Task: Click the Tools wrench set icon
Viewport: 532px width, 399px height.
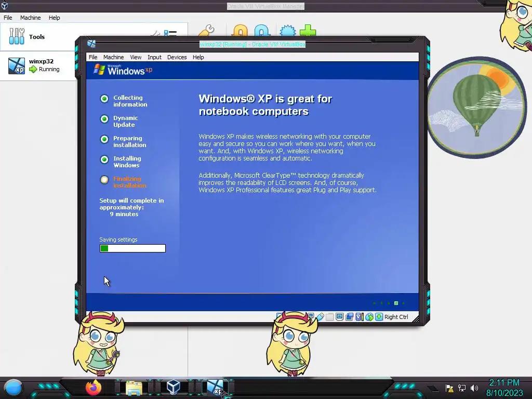Action: pyautogui.click(x=17, y=36)
